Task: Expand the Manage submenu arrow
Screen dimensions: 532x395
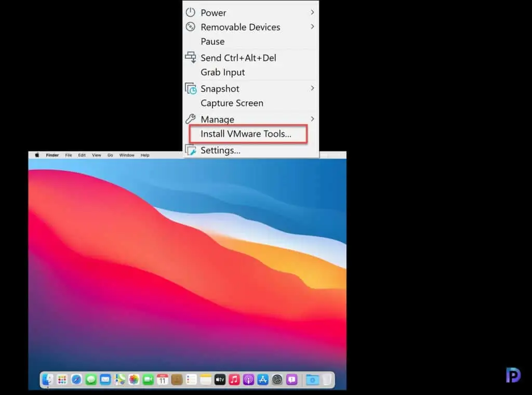Action: click(312, 119)
